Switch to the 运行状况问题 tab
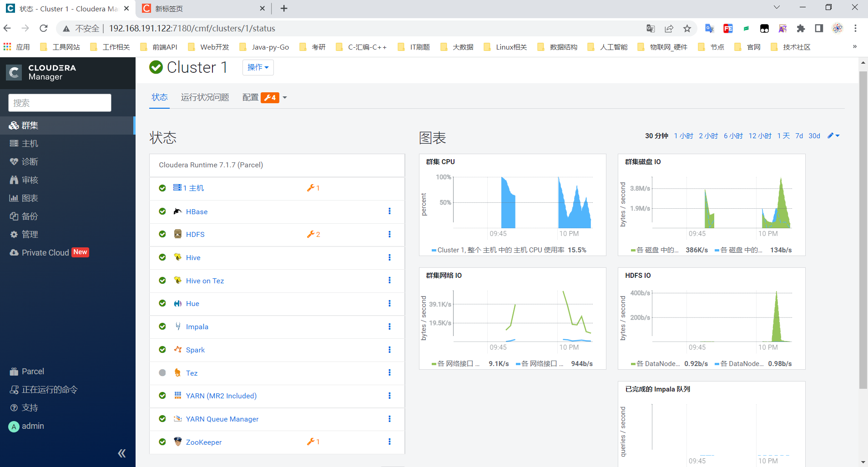This screenshot has height=467, width=868. 204,97
